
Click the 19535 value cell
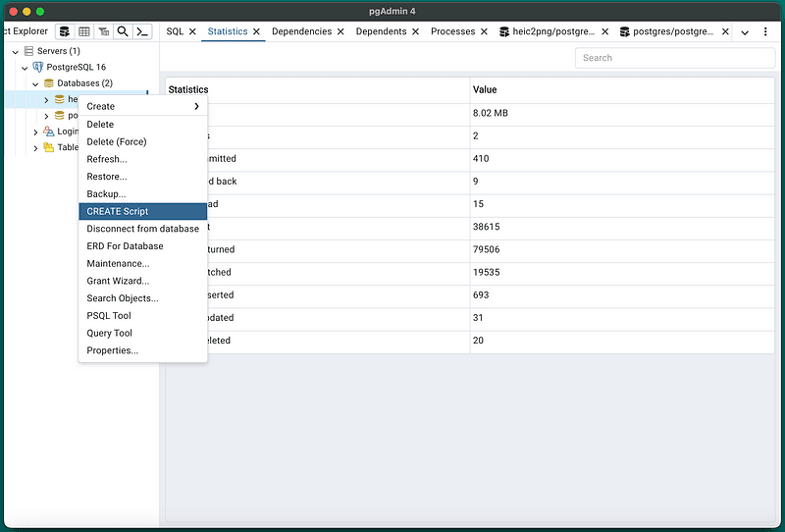[622, 273]
